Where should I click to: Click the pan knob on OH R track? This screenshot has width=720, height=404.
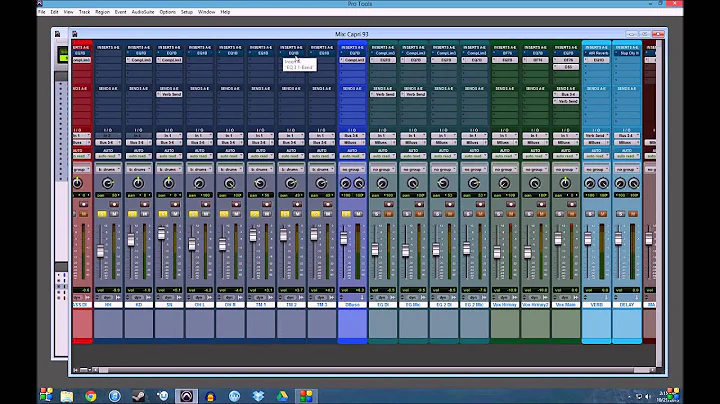230,184
